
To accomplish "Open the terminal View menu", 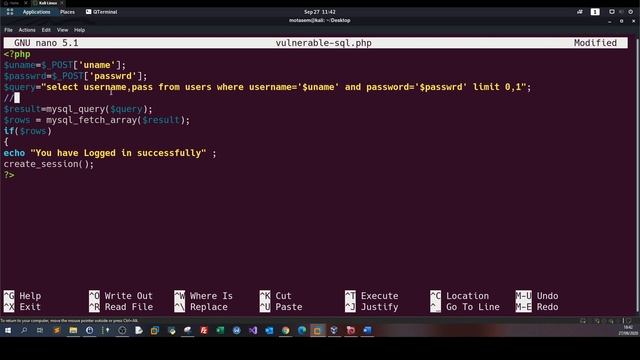I will coord(62,30).
